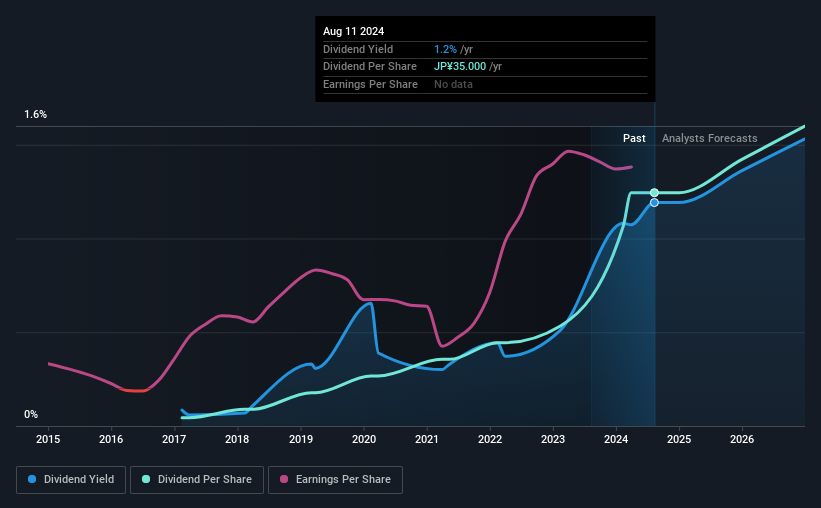Click the 2026 x-axis year label
The height and width of the screenshot is (508, 821).
[x=742, y=439]
